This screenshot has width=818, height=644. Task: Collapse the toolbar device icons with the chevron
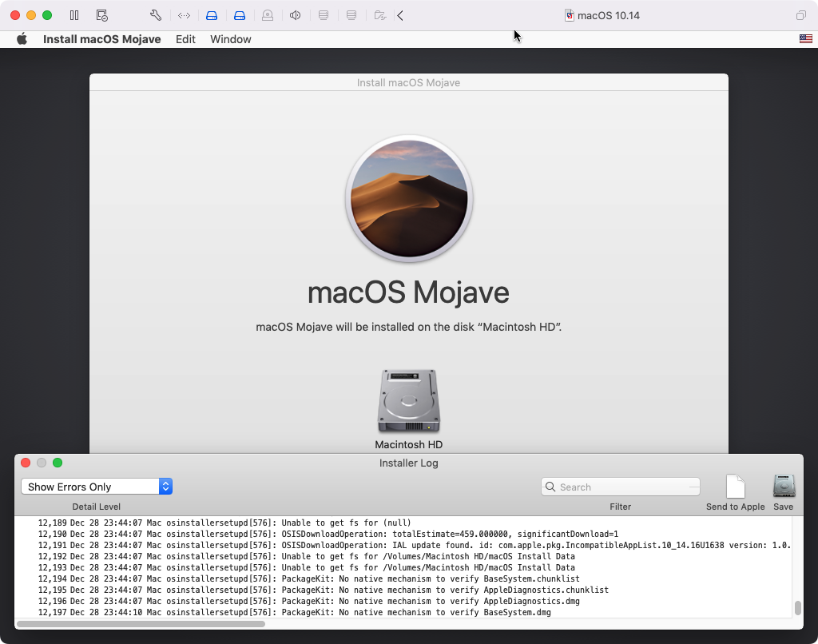[x=400, y=16]
